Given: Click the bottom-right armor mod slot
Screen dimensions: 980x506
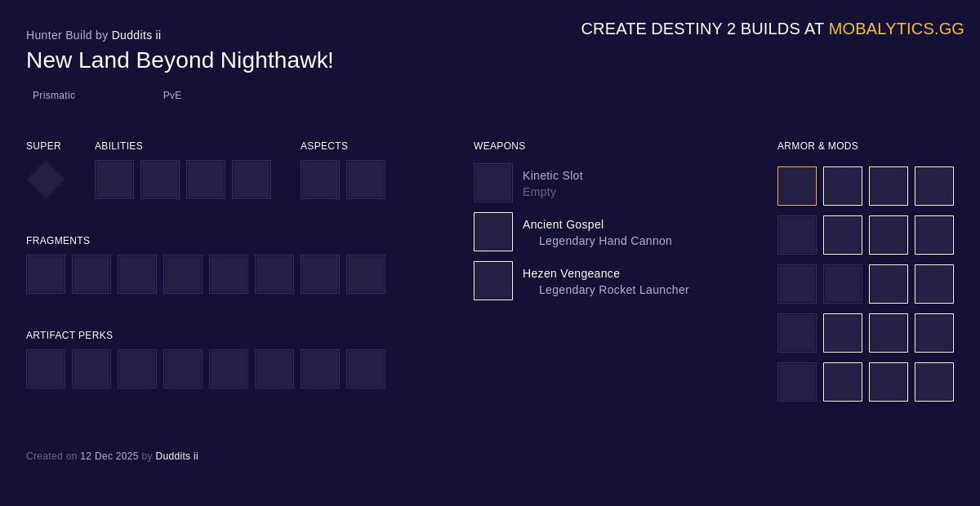Looking at the screenshot, I should pyautogui.click(x=934, y=382).
